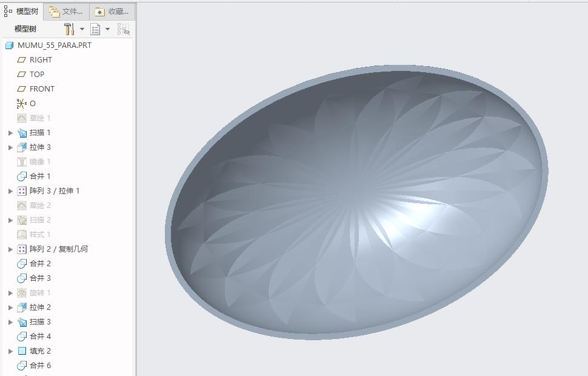Expand the settings dropdown arrow beside hammer icon

coord(82,29)
